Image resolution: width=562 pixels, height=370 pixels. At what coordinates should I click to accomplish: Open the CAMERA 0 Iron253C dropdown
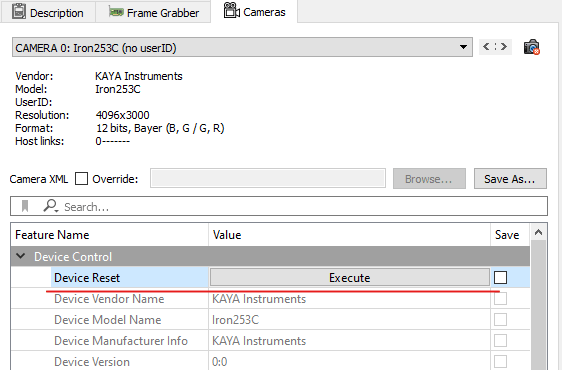click(242, 47)
